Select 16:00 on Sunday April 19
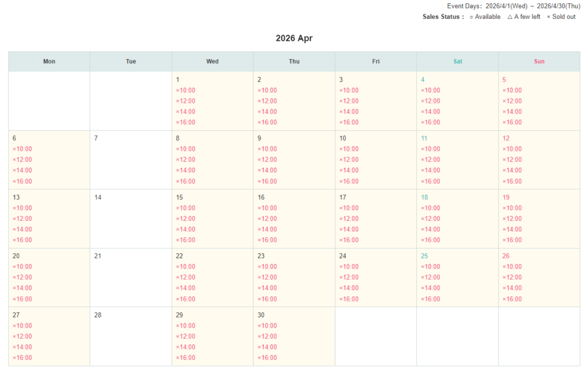Screen dimensions: 588x372 (512, 240)
